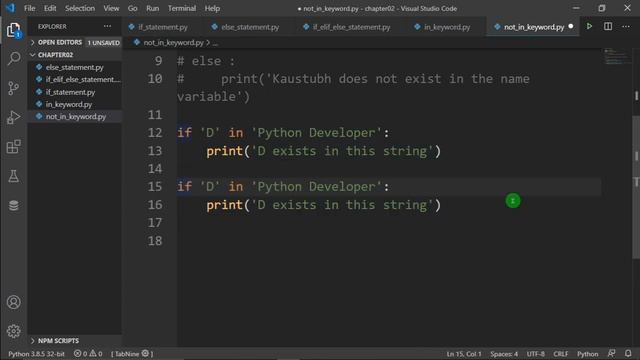Click the 1 UNSAVED badge
Screen dimensions: 640x360
tap(103, 43)
